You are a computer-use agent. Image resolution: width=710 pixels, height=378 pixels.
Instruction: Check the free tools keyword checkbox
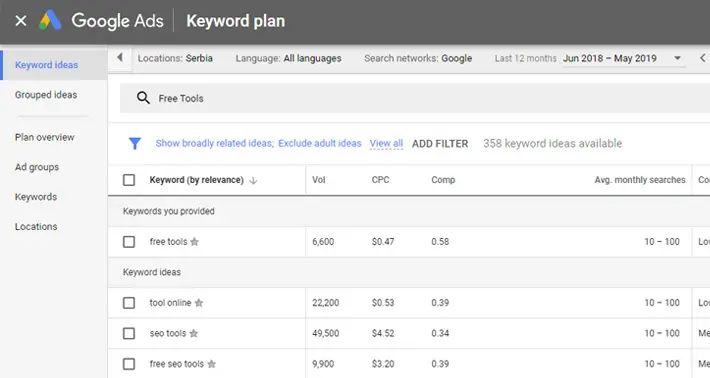coord(129,242)
